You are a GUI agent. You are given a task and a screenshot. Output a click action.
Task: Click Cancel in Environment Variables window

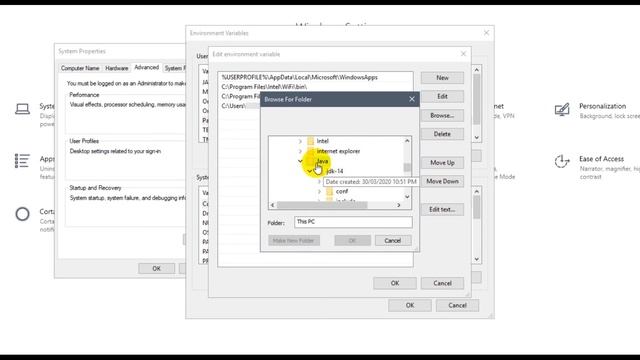pyautogui.click(x=458, y=305)
